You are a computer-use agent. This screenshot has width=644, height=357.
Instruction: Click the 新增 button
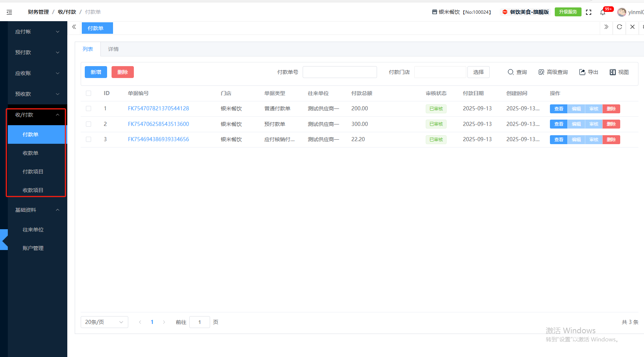pyautogui.click(x=96, y=72)
